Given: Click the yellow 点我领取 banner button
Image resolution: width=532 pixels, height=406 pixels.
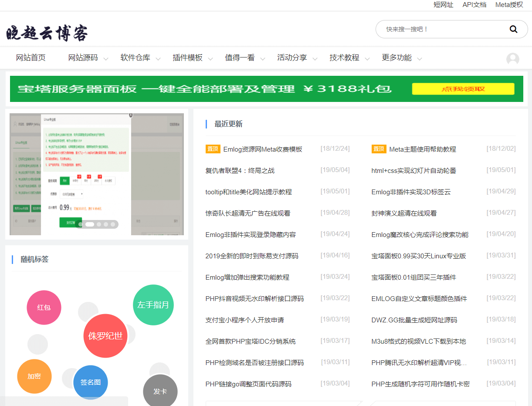Looking at the screenshot, I should coord(463,89).
